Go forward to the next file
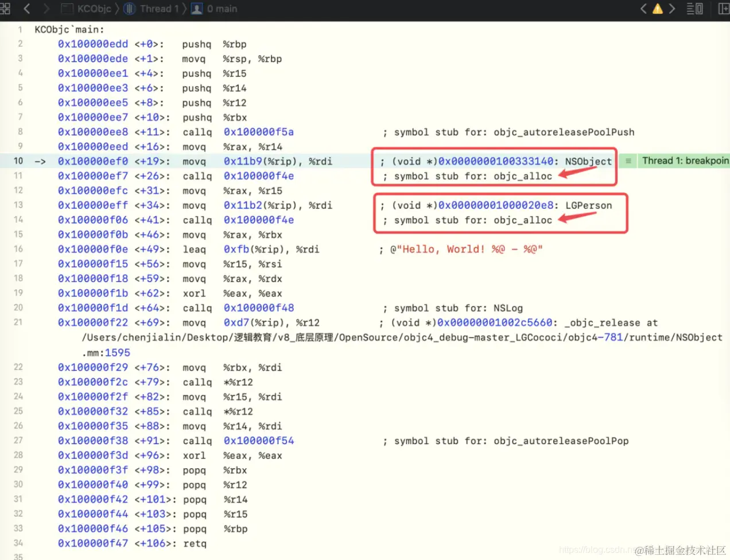The width and height of the screenshot is (730, 560). pos(46,9)
